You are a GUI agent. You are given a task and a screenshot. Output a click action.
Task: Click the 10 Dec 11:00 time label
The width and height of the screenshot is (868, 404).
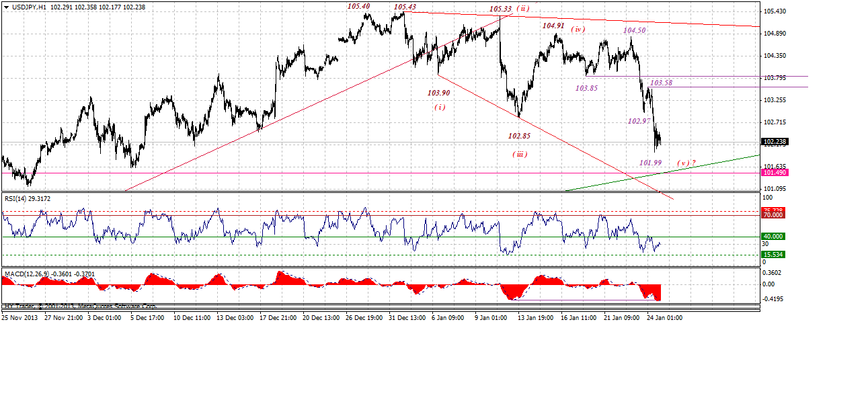click(193, 317)
